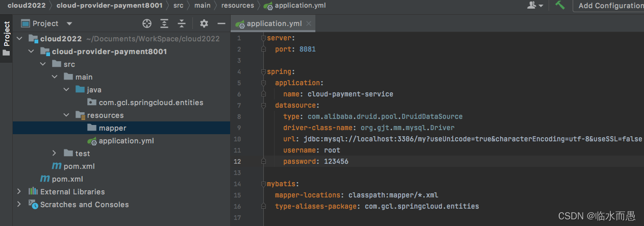Viewport: 644px width, 226px height.
Task: Close the application.yml tab
Action: click(x=309, y=23)
